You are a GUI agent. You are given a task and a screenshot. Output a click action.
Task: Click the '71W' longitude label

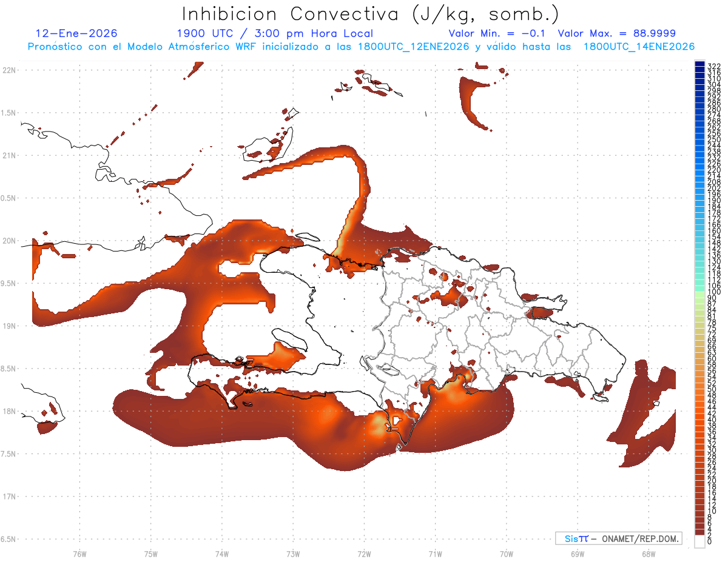pyautogui.click(x=435, y=554)
